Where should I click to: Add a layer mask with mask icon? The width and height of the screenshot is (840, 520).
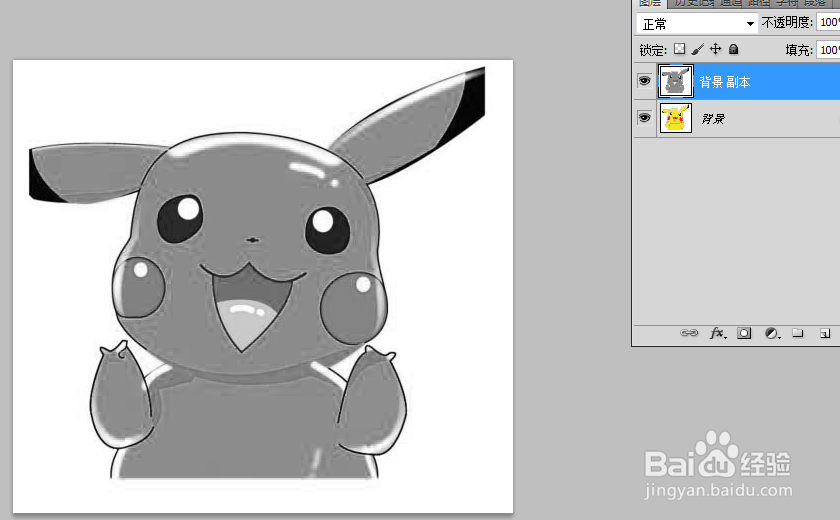[x=744, y=333]
